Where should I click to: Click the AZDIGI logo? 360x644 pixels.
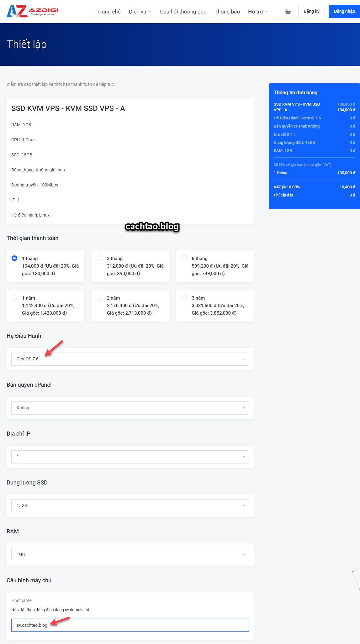[x=33, y=11]
